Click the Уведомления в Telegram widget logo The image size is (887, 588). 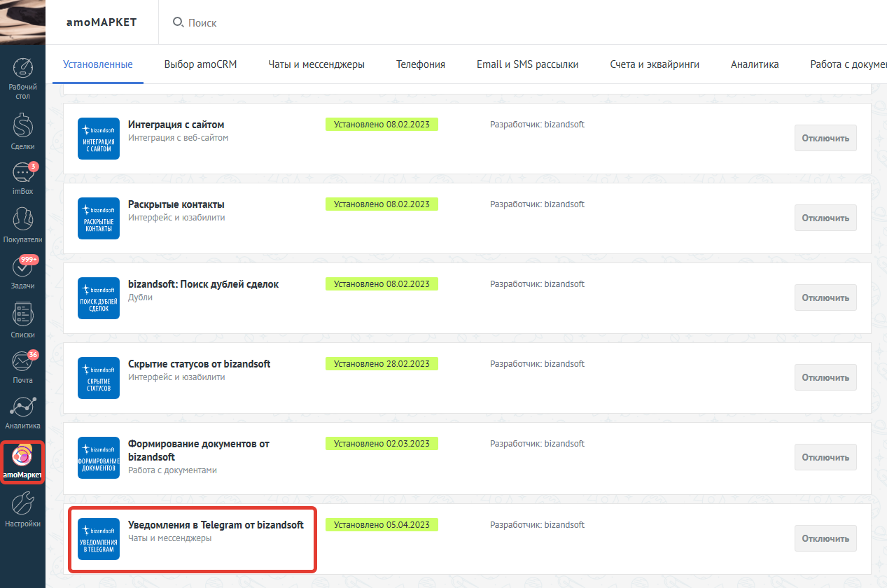[x=99, y=539]
